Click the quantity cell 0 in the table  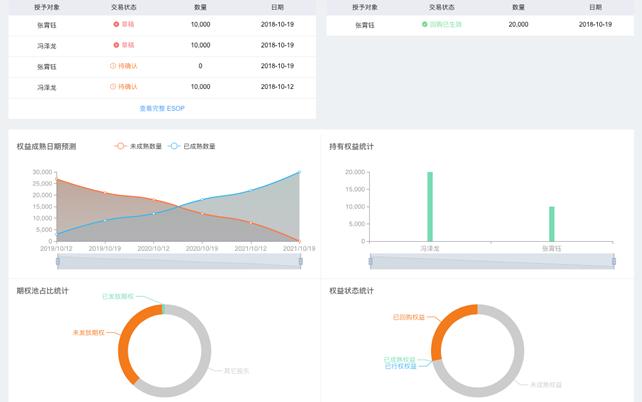[200, 66]
